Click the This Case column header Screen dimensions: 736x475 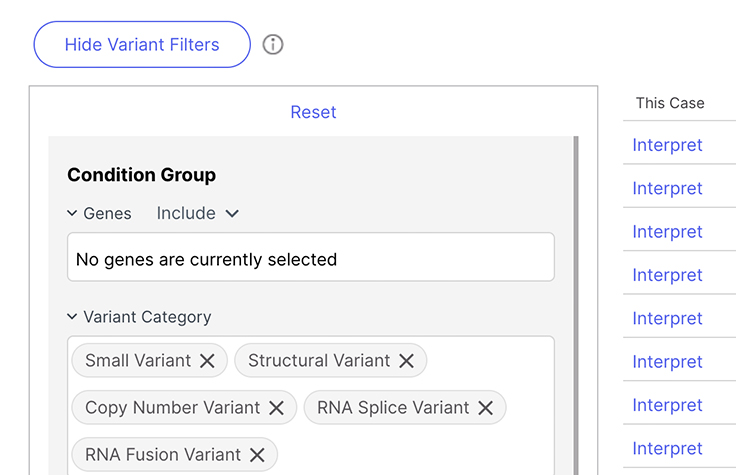[x=670, y=103]
